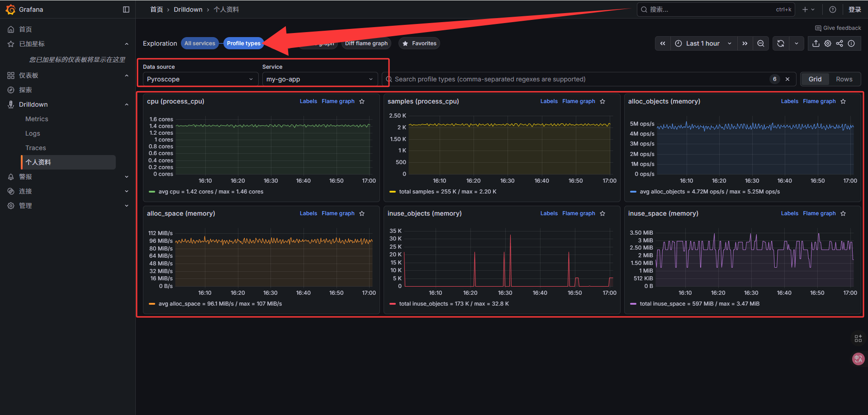Image resolution: width=868 pixels, height=415 pixels.
Task: Shift time range backward with left arrows
Action: click(x=663, y=43)
